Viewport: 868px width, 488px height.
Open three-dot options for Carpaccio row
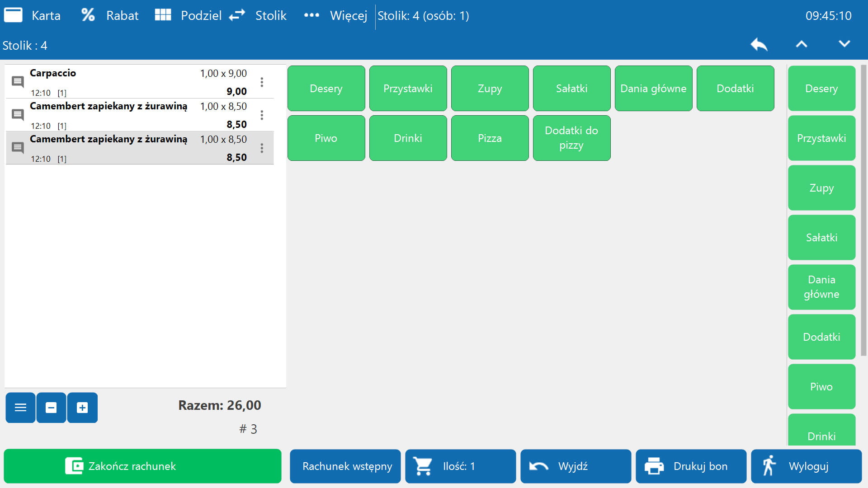coord(262,82)
